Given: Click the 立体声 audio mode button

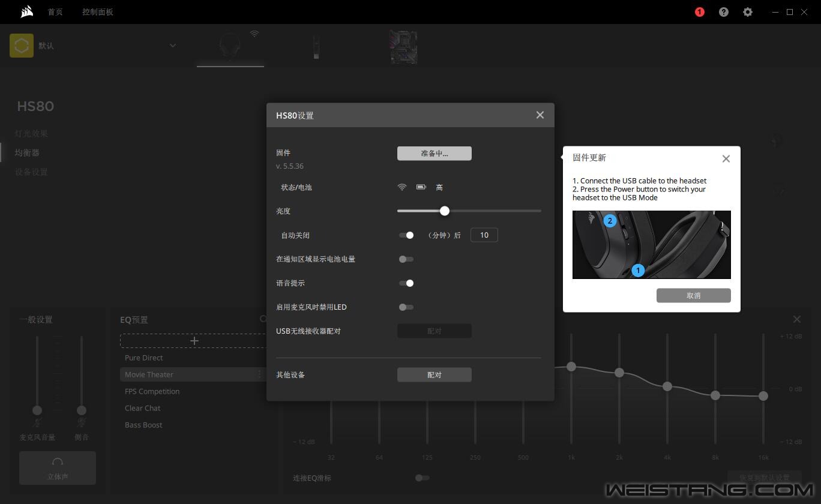Looking at the screenshot, I should click(58, 468).
